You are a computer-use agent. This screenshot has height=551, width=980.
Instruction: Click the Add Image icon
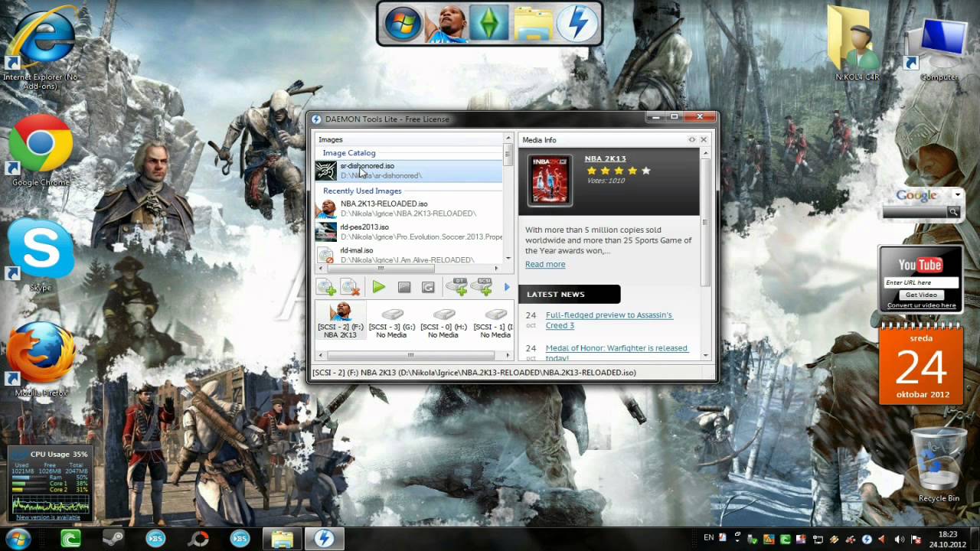coord(327,287)
